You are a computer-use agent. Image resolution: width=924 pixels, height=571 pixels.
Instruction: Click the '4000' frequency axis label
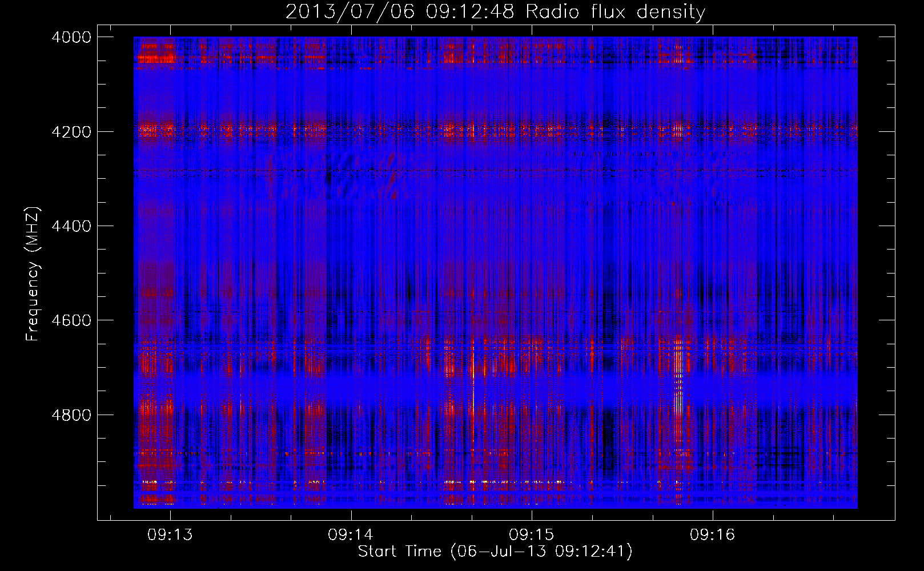click(71, 37)
